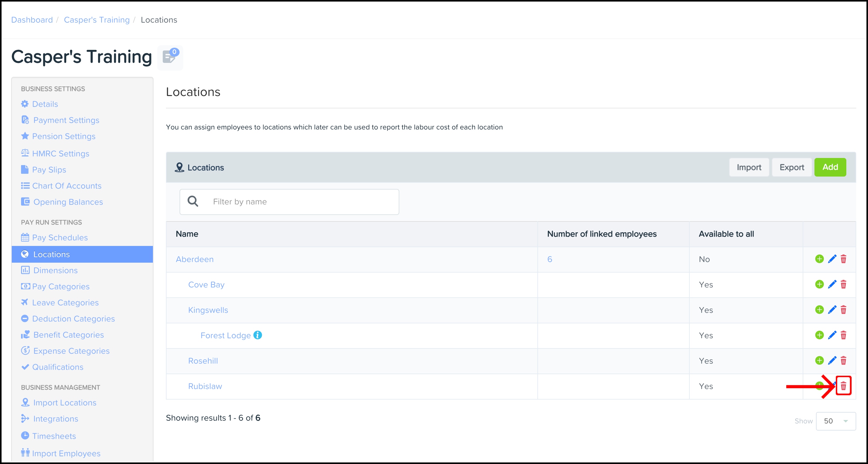Open Pay Schedules in the sidebar
Screen dimensions: 868x464
pyautogui.click(x=60, y=237)
